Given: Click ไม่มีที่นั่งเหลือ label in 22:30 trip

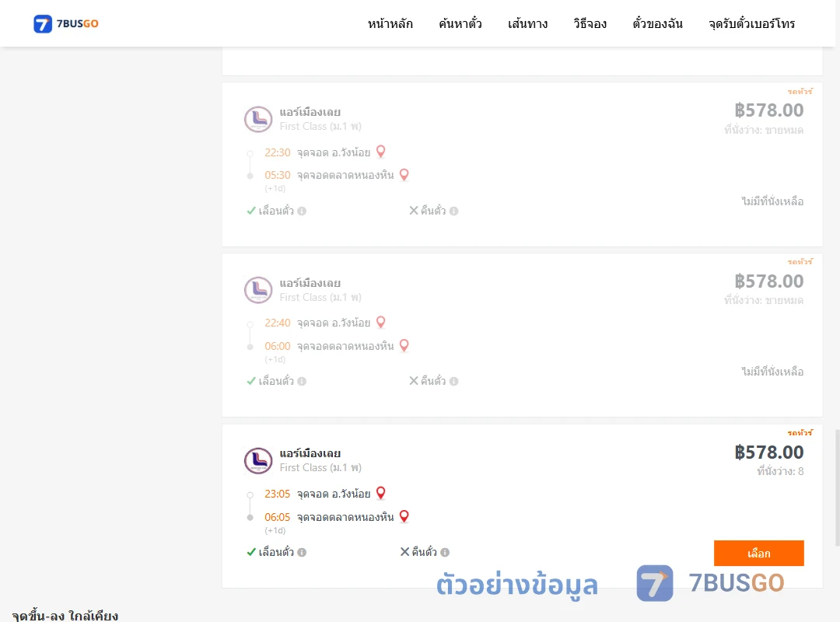Looking at the screenshot, I should (x=772, y=201).
